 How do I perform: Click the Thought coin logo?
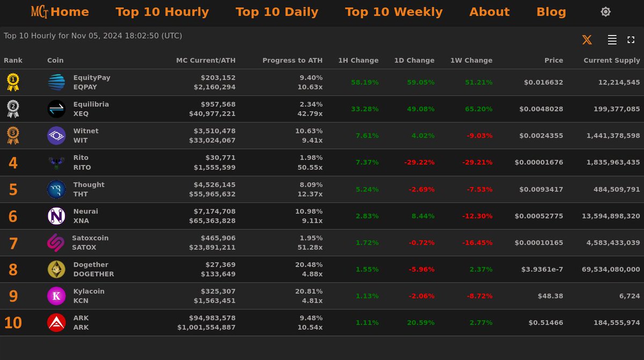click(x=56, y=189)
